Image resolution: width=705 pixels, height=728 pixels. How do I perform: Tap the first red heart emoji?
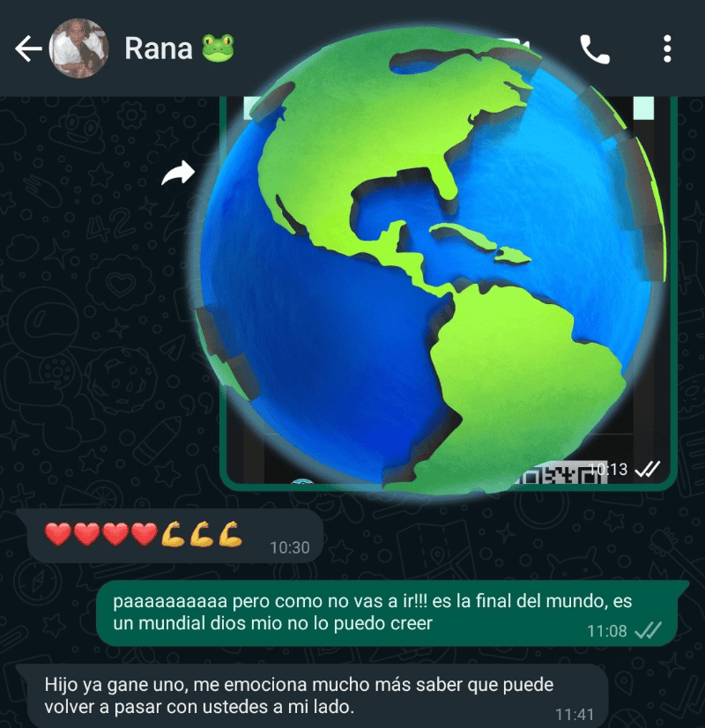click(x=58, y=533)
